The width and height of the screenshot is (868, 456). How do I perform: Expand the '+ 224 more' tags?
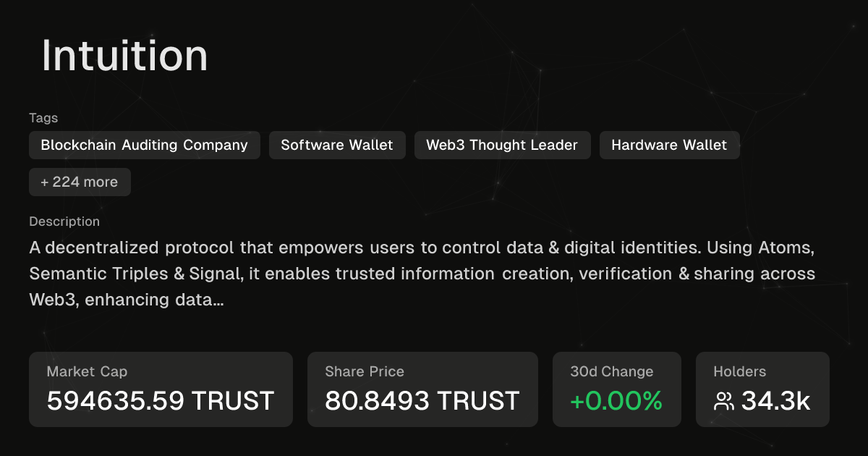pyautogui.click(x=80, y=182)
